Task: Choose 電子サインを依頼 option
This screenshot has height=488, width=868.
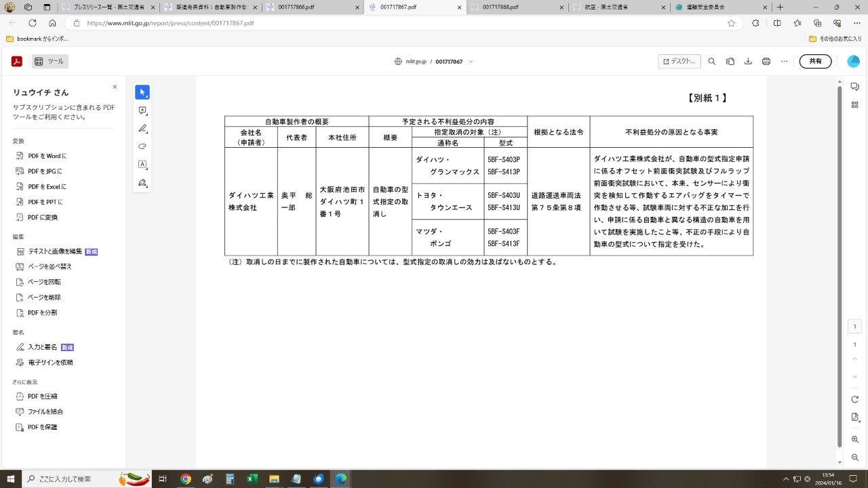Action: (x=45, y=363)
